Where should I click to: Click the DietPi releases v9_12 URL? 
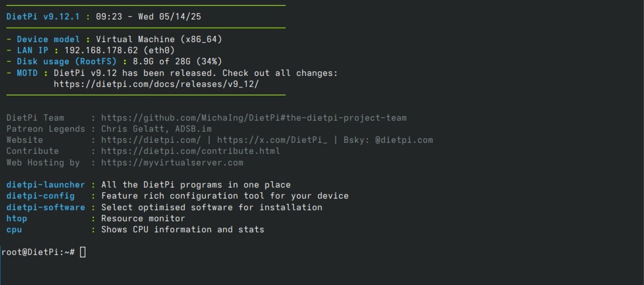[x=156, y=84]
